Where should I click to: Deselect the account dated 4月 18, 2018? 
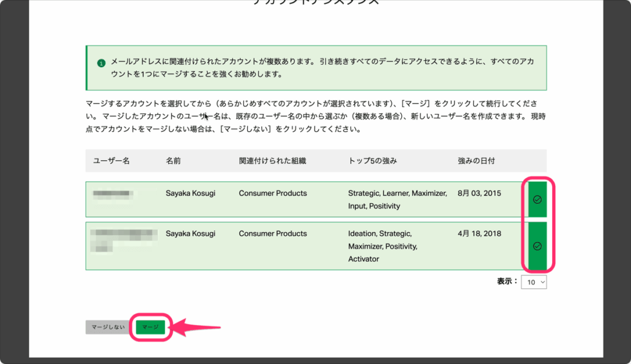coord(537,246)
